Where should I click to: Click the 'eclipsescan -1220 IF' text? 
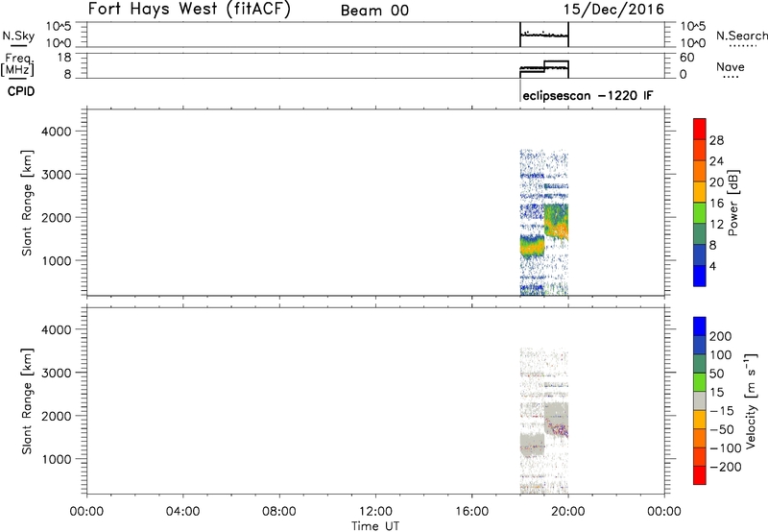588,95
